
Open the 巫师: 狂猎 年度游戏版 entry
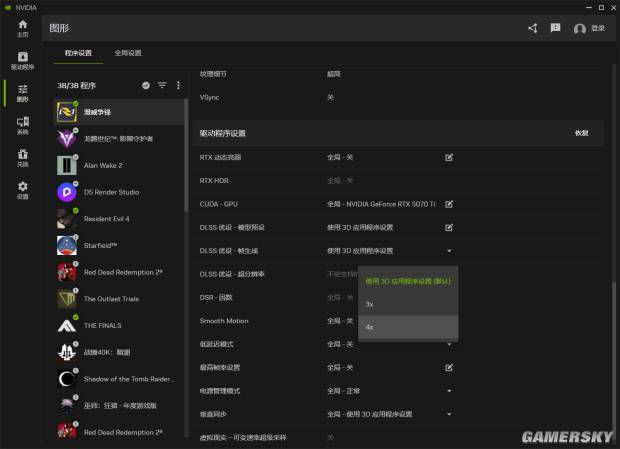click(x=119, y=406)
